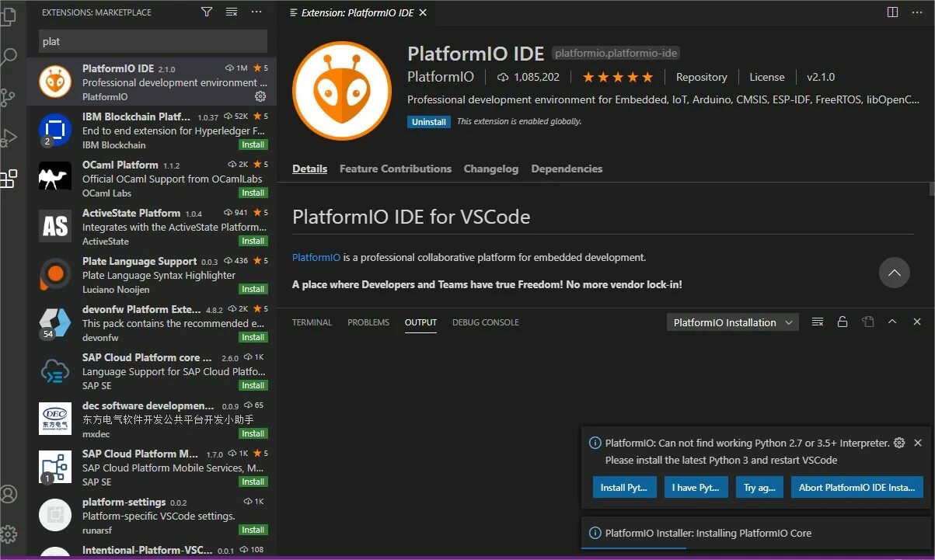Image resolution: width=935 pixels, height=560 pixels.
Task: Open the manage gear for PlatformIO IDE
Action: [x=260, y=96]
